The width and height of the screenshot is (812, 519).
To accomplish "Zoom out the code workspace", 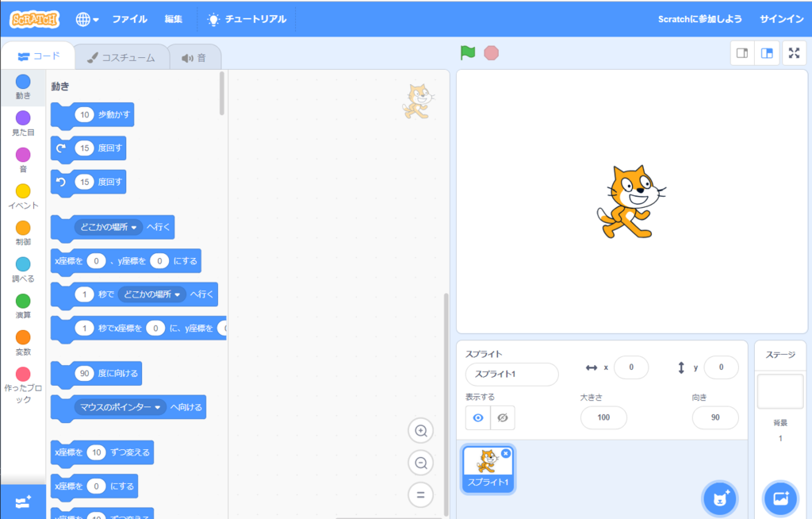I will [421, 463].
